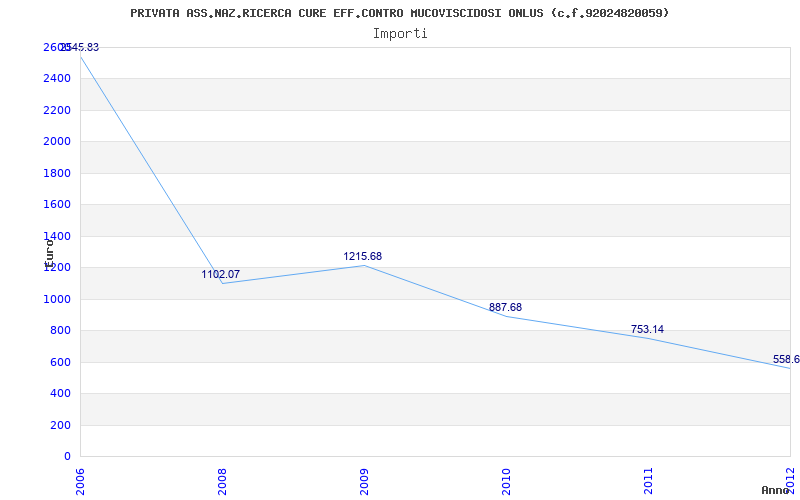Select the 558.6 value at 2012
800x500 pixels.
(786, 360)
